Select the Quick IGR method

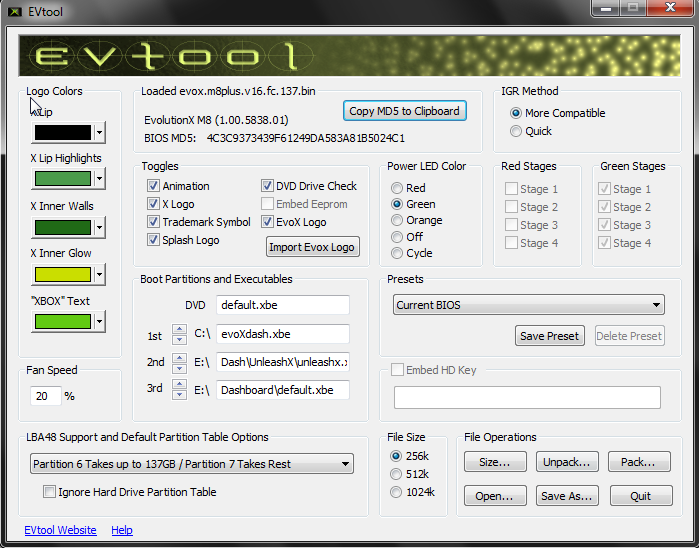516,131
